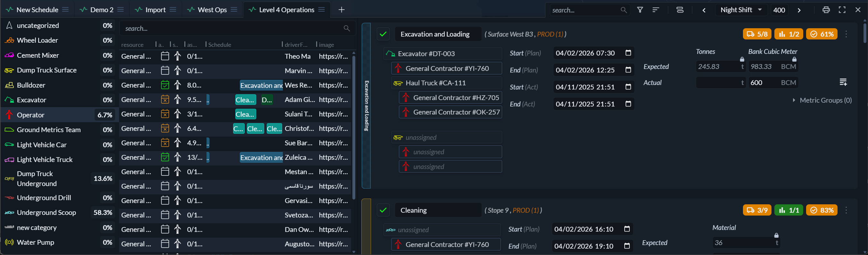This screenshot has height=255, width=868.
Task: Toggle the lock on Bank Cubic Meter
Action: tap(794, 59)
